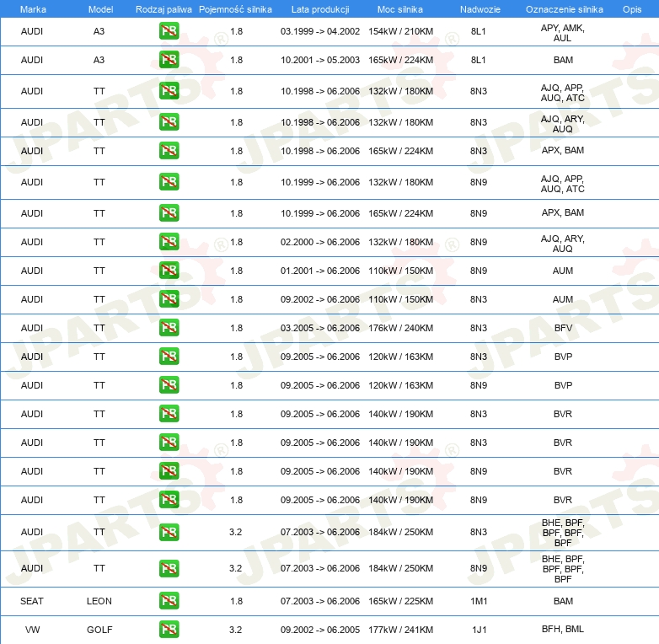Select the date range 01.2001 -> 06.2006
The height and width of the screenshot is (644, 659).
click(320, 271)
